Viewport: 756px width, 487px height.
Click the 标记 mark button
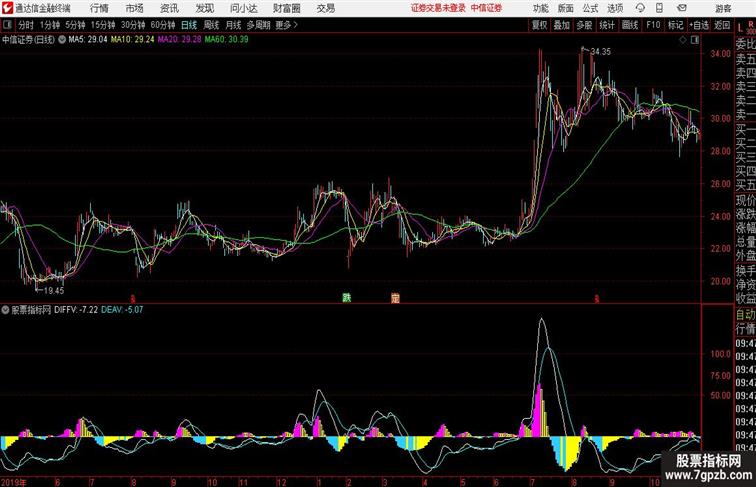click(x=675, y=25)
